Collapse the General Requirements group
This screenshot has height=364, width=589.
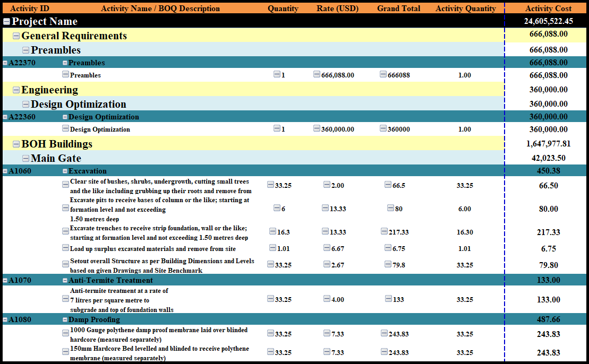(16, 36)
